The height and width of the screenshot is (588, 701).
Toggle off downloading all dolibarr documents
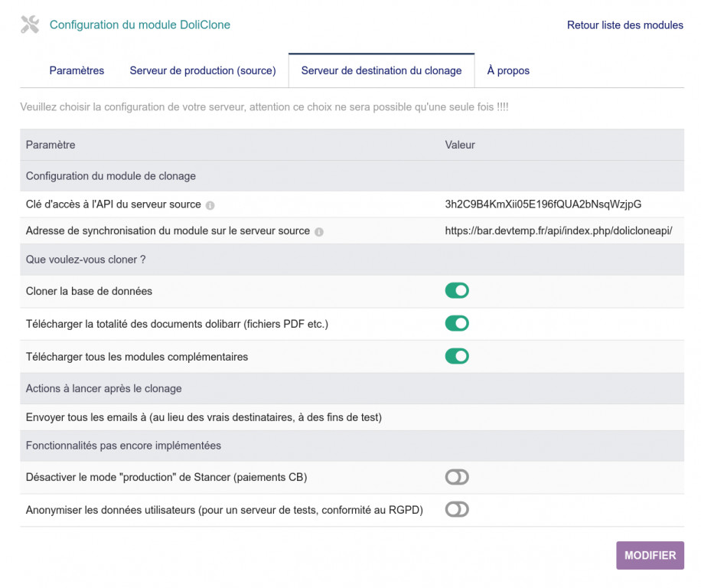pos(457,324)
